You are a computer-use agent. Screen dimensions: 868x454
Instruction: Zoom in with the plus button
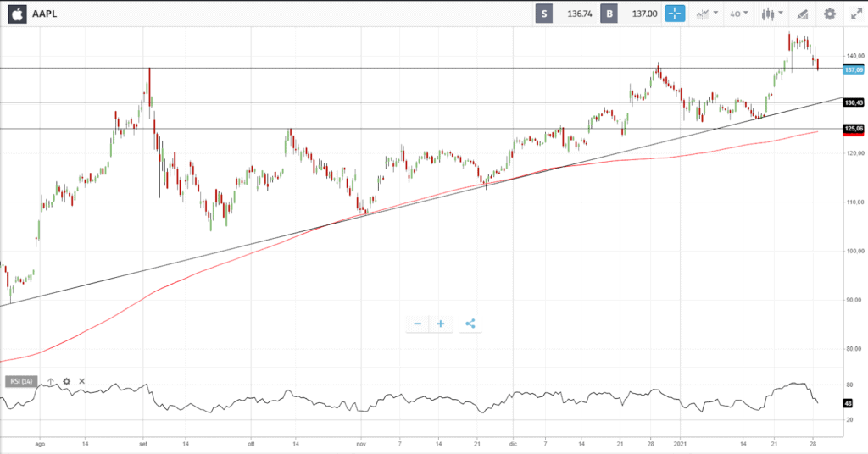click(441, 324)
